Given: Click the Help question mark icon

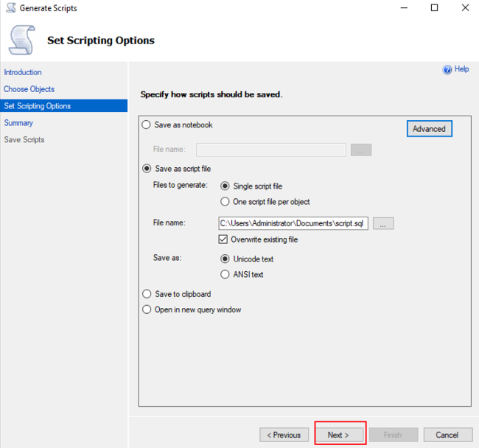Looking at the screenshot, I should click(447, 69).
